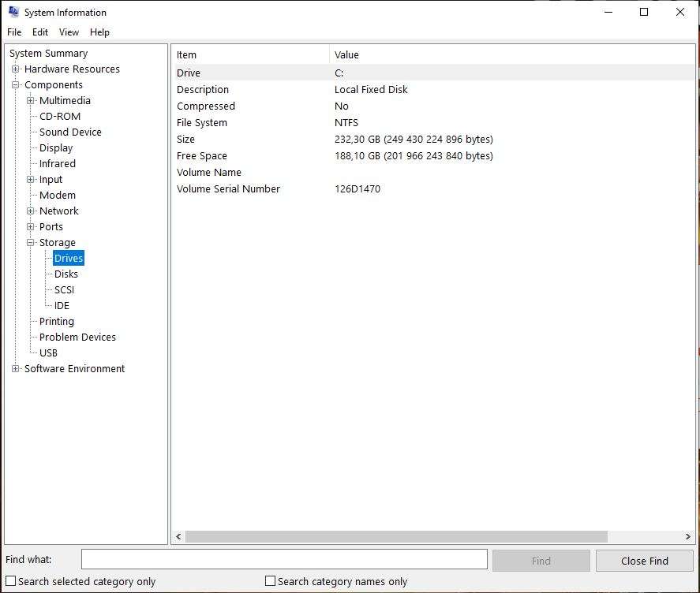Viewport: 700px width, 593px height.
Task: Click the System Information icon in the title bar
Action: click(14, 12)
